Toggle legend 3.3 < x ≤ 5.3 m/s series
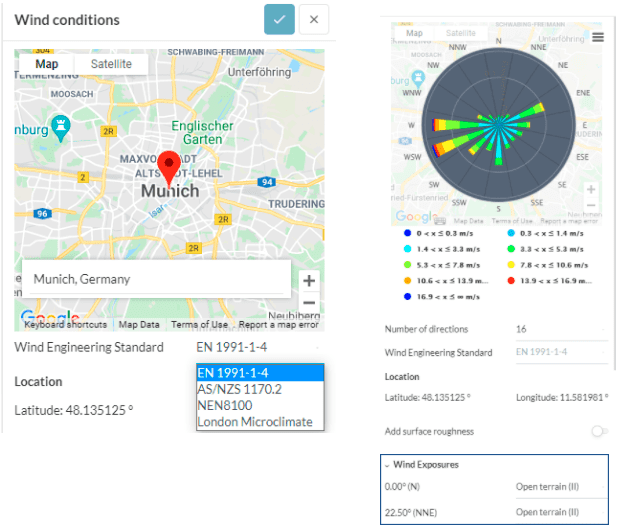Viewport: 619px width, 528px height. click(546, 249)
